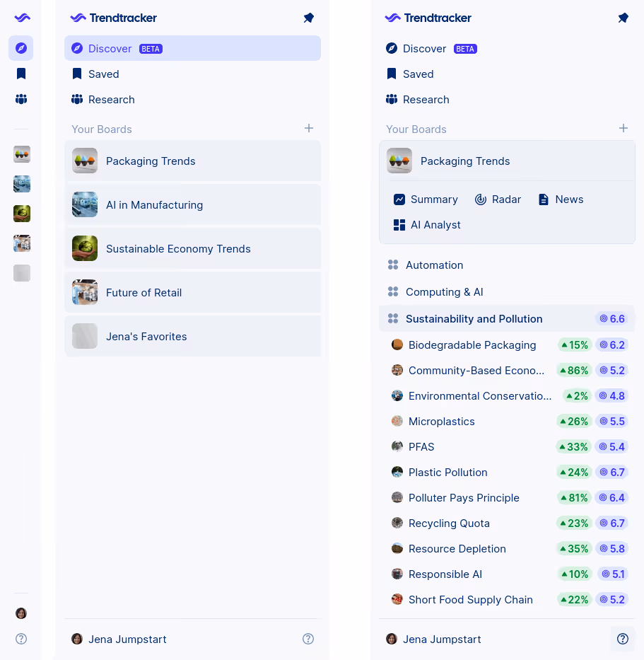Viewport: 644px width, 660px height.
Task: Open the Plastic Pollution trend
Action: tap(447, 472)
